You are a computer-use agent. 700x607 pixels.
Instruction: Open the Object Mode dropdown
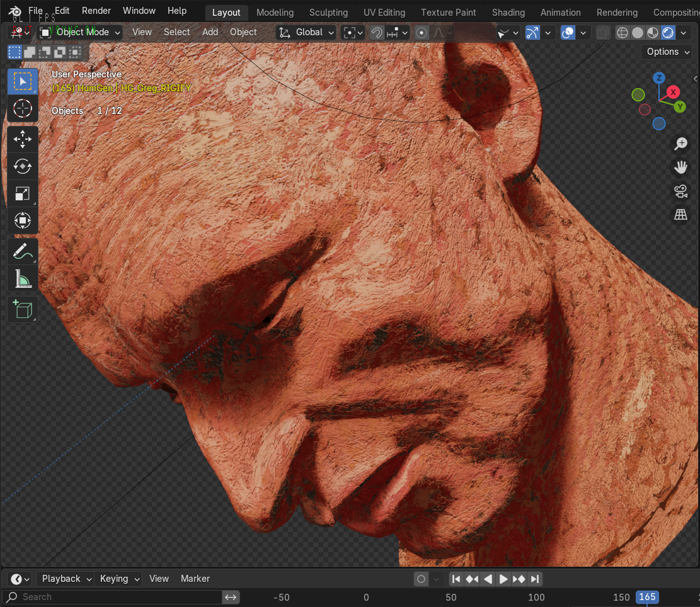(80, 33)
